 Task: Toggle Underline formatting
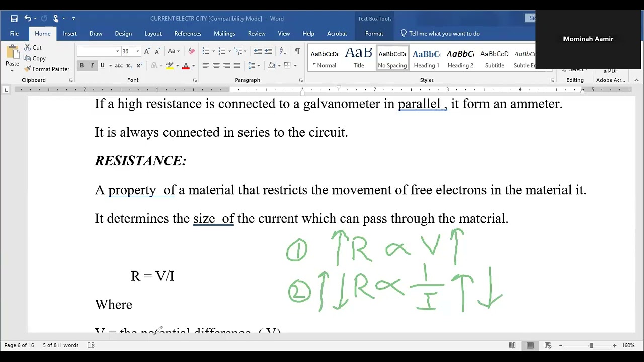[x=103, y=66]
